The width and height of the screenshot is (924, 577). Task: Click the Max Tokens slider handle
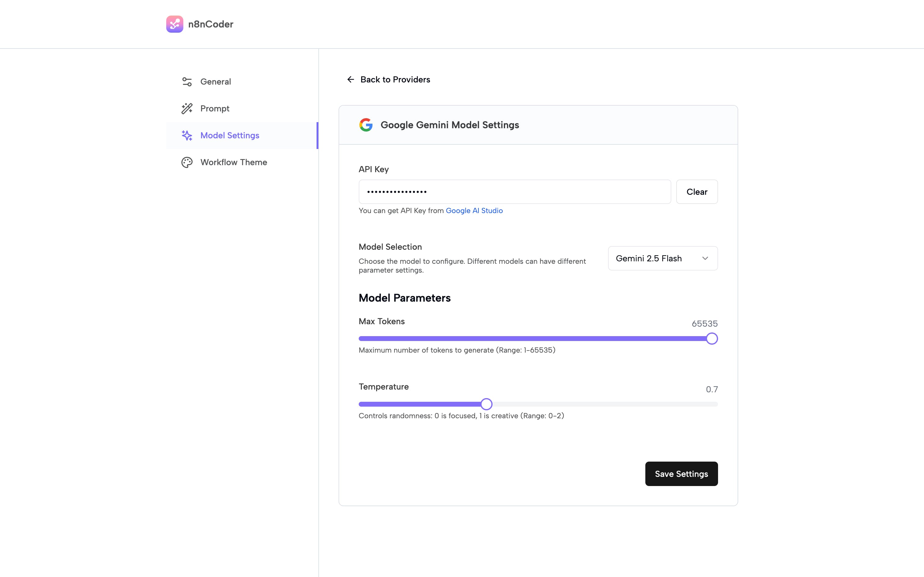711,339
